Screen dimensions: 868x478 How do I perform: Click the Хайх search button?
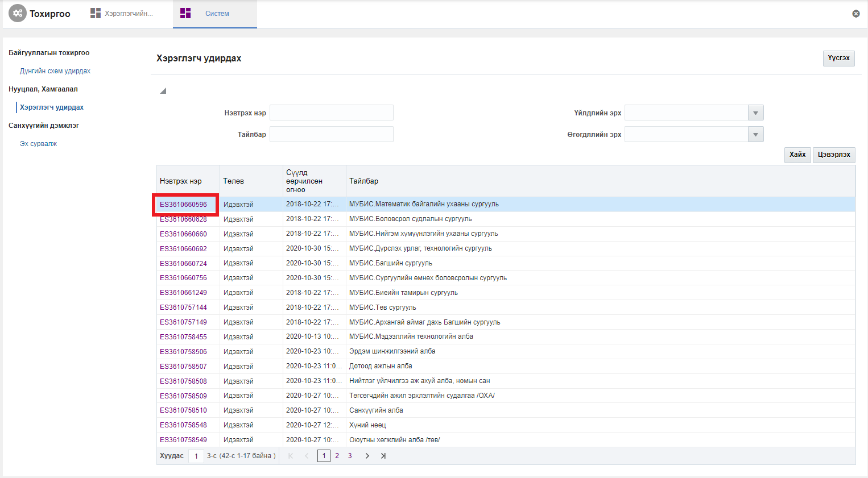[x=797, y=155]
